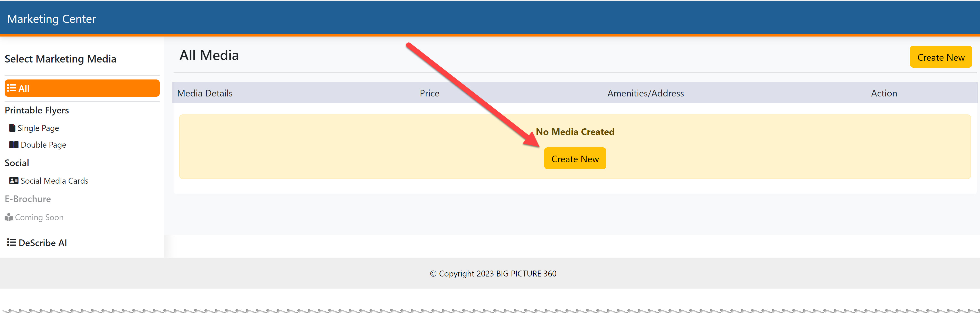Click the Media Details column header
Viewport: 980px width, 313px height.
205,93
